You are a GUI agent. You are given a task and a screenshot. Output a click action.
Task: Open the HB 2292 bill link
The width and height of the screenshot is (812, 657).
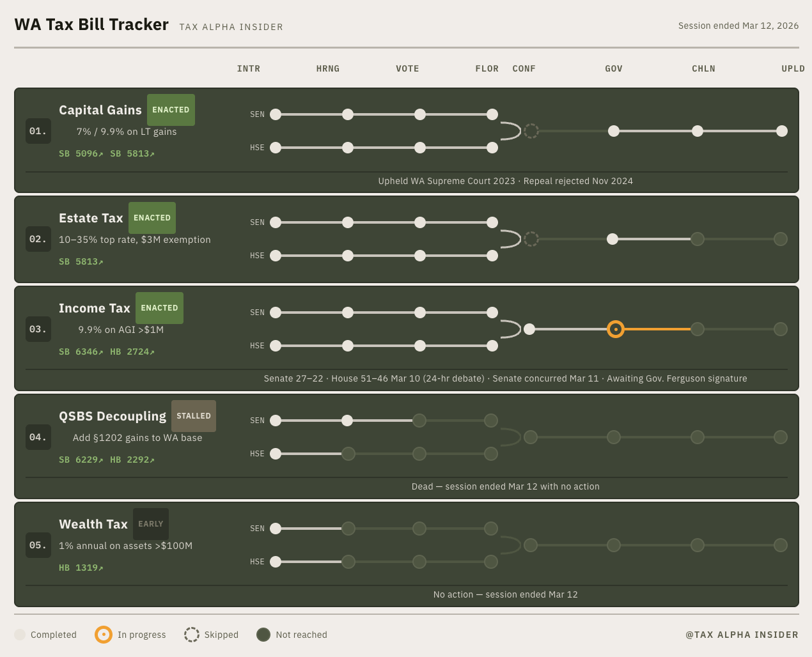point(132,460)
